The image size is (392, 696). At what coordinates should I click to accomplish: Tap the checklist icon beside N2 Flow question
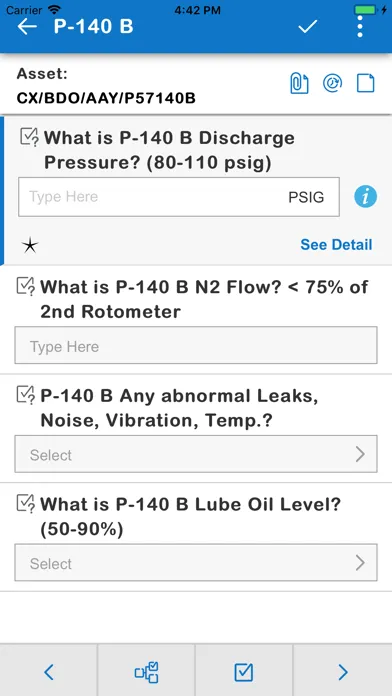click(26, 286)
